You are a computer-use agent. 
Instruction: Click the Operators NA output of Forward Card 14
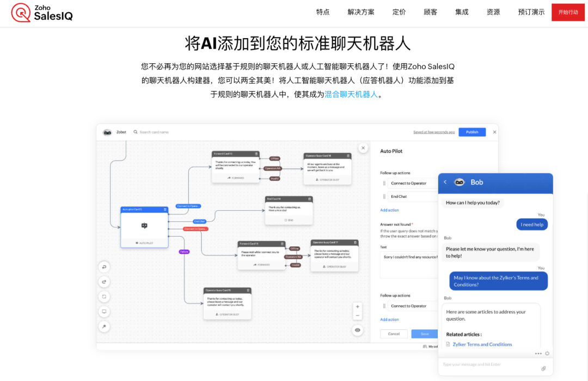pos(293,257)
